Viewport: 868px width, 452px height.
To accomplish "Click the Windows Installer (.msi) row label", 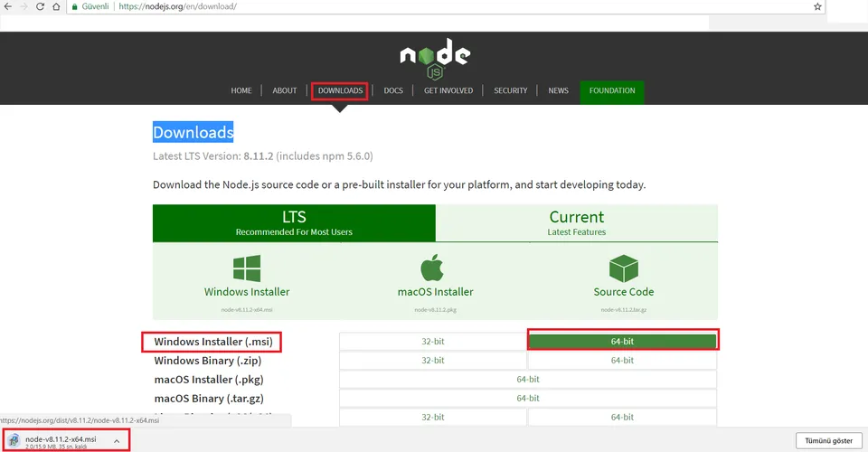I will 213,342.
